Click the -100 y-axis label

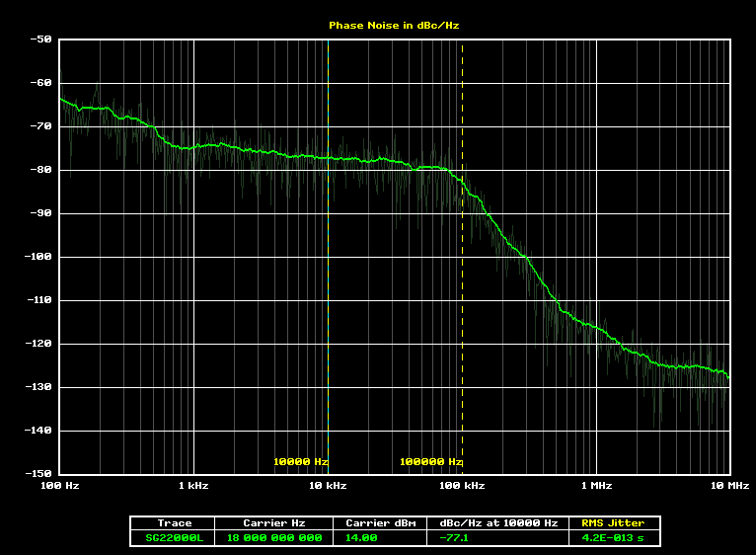38,256
